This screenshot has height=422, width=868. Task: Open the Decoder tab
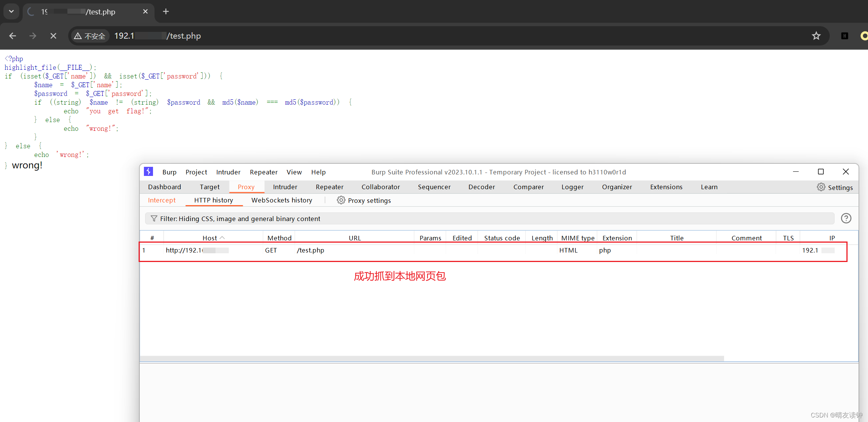(481, 187)
